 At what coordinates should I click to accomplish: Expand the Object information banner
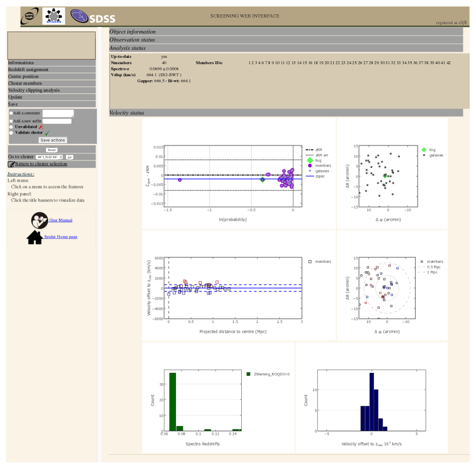pos(286,32)
